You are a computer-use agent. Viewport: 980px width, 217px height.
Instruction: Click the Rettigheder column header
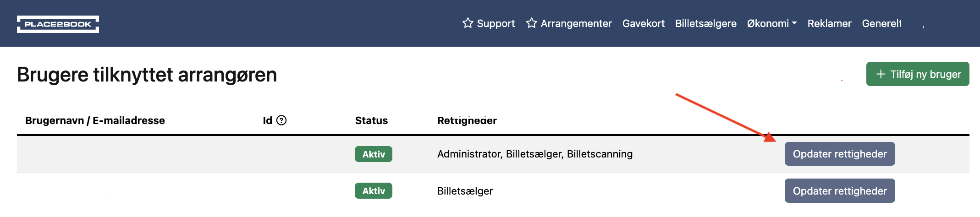pos(467,120)
